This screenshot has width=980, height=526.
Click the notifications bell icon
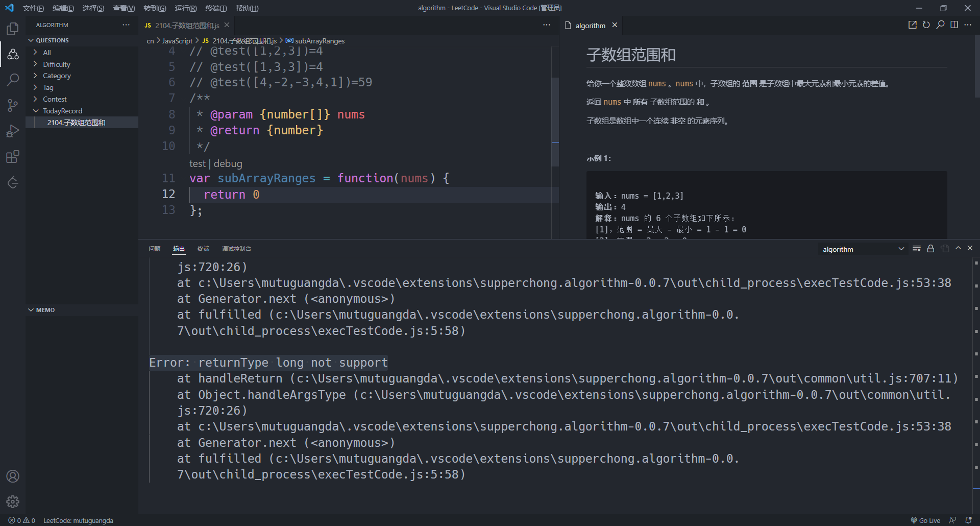tap(968, 520)
